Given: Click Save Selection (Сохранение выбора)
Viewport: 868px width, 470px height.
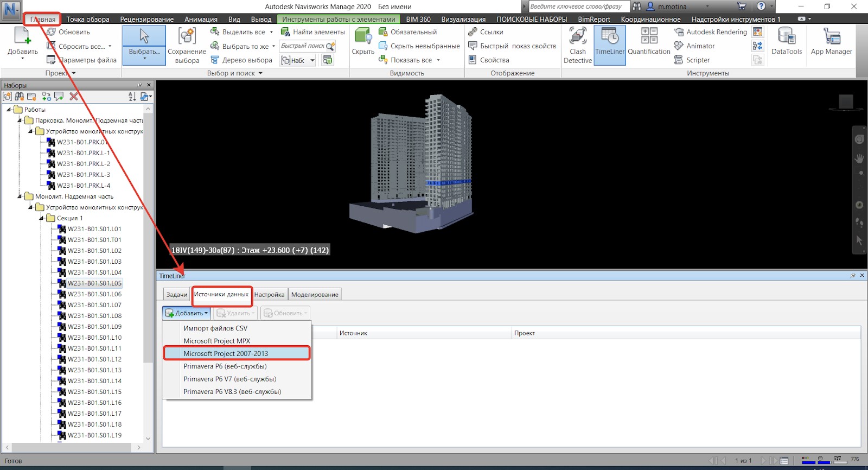Looking at the screenshot, I should coord(187,46).
